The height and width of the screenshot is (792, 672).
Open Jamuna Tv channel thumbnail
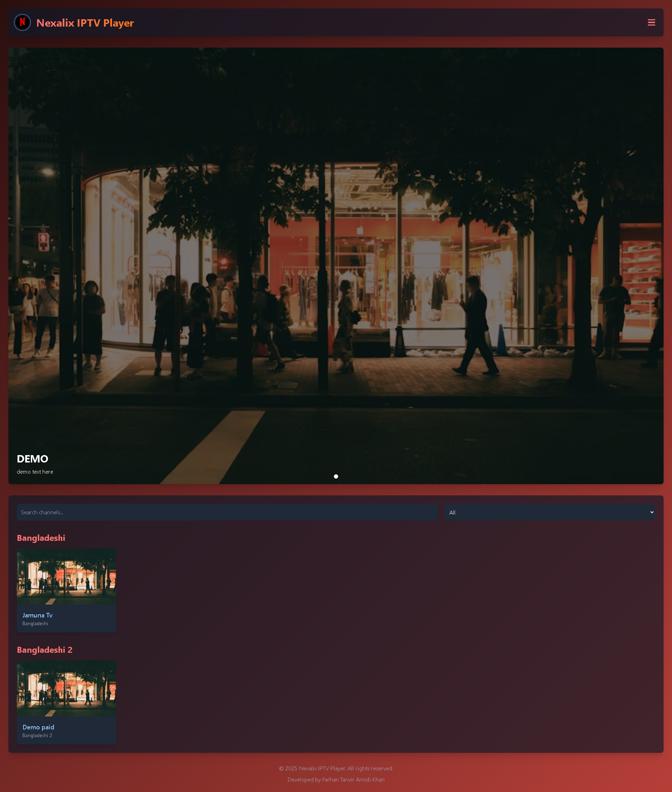(66, 576)
